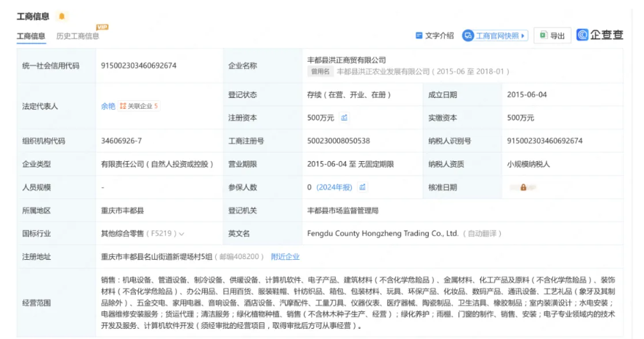Click the 附近企业 nearby companies link
The width and height of the screenshot is (644, 339).
(x=285, y=256)
